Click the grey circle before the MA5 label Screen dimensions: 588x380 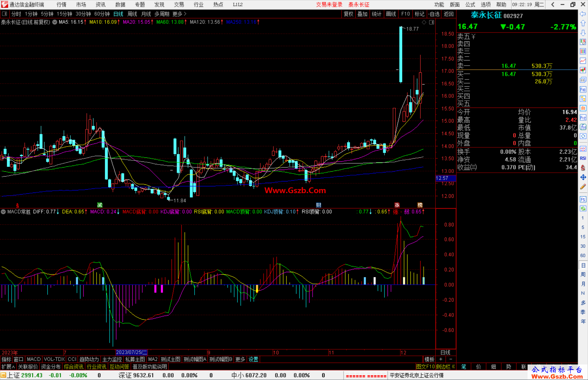click(55, 22)
